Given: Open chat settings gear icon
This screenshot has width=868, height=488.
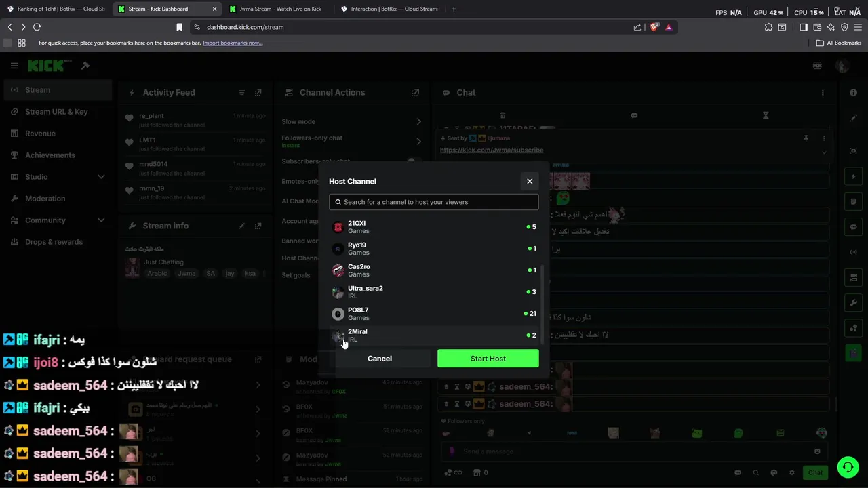Looking at the screenshot, I should tap(791, 472).
